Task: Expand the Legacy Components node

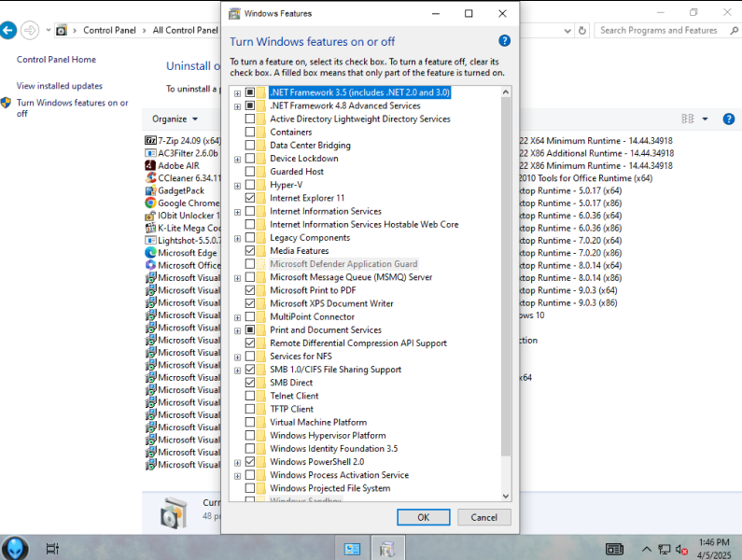Action: coord(238,239)
